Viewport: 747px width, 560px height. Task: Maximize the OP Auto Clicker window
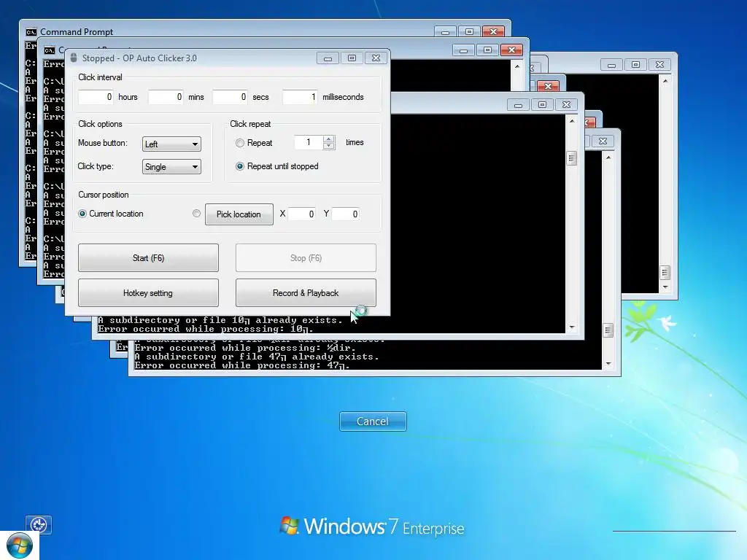(352, 58)
